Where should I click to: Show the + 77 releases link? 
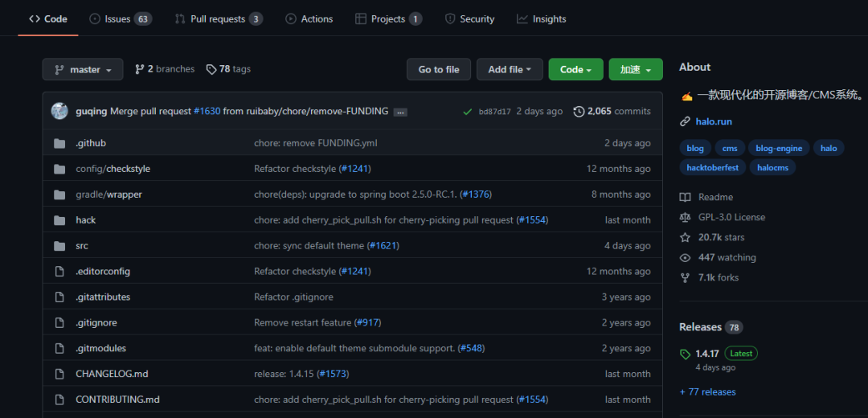707,392
